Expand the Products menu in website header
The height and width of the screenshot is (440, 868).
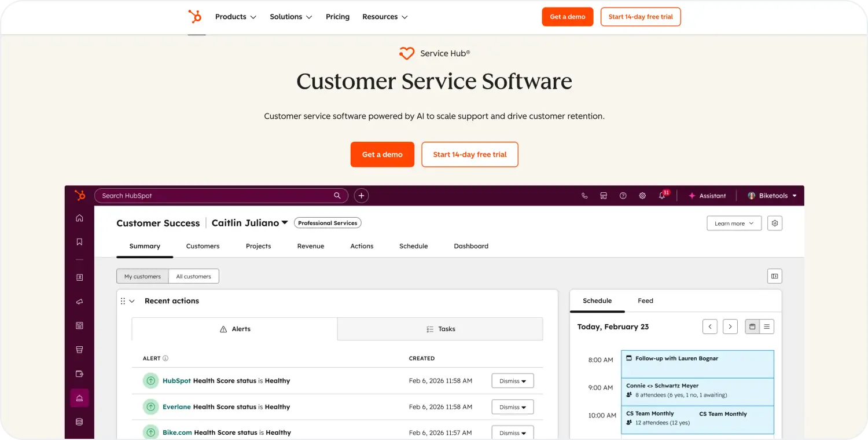point(236,17)
